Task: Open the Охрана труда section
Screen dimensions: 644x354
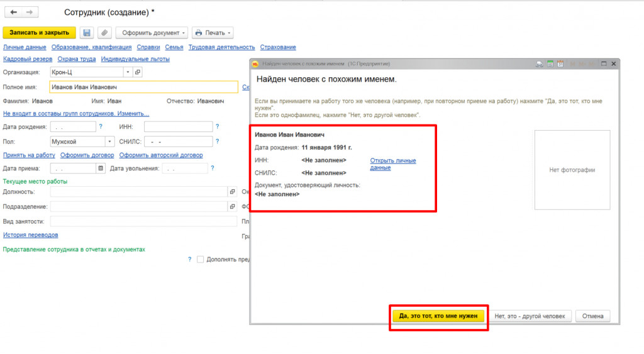Action: 76,58
